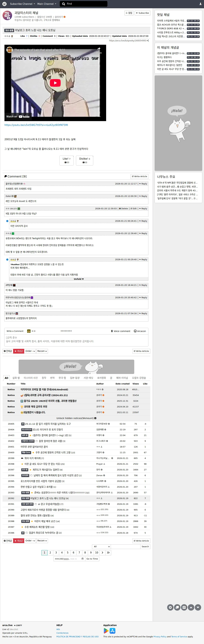Viewport: 204px width, 644px height.
Task: Play the YouTube video of Lain opening
Action: [x=55, y=83]
